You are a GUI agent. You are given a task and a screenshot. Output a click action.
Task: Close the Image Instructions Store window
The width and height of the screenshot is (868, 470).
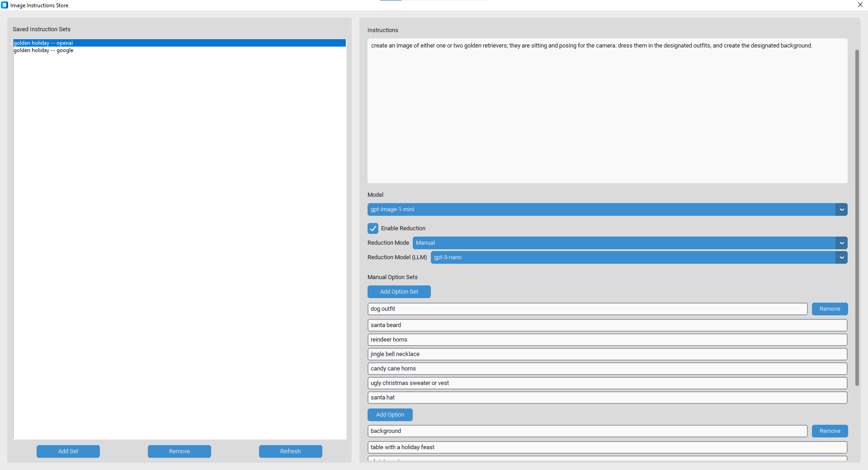[860, 5]
